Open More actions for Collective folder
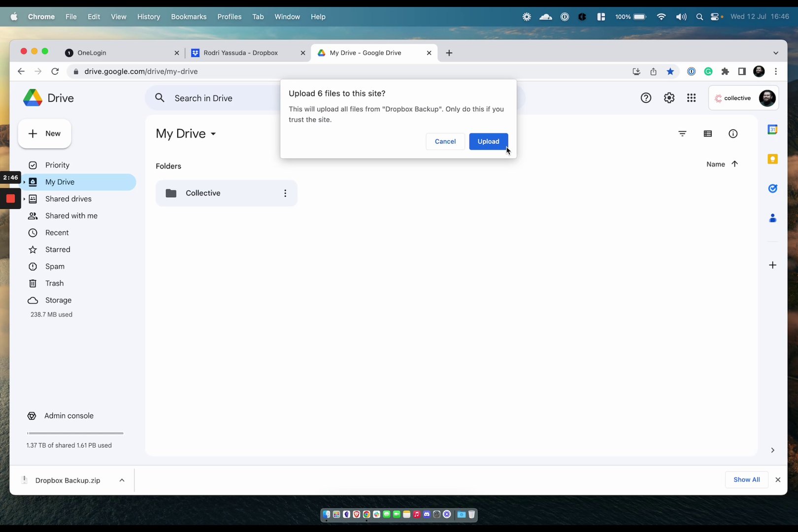Image resolution: width=798 pixels, height=532 pixels. (x=285, y=193)
